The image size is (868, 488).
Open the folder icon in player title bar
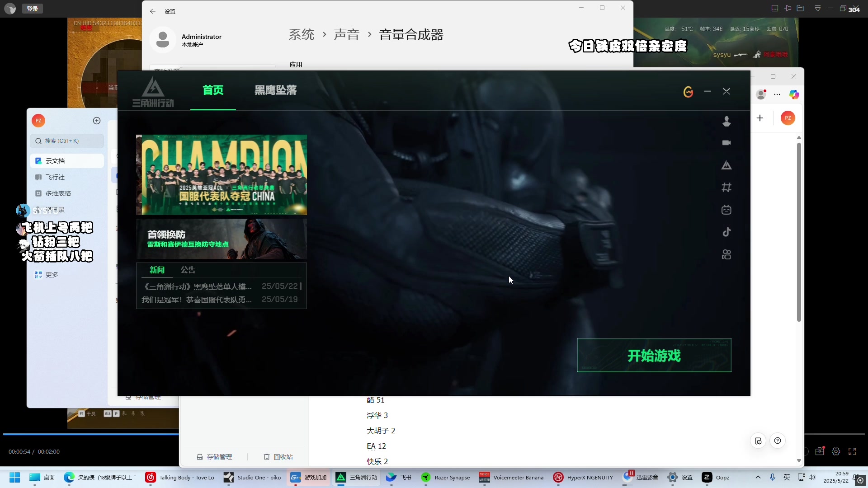click(800, 9)
